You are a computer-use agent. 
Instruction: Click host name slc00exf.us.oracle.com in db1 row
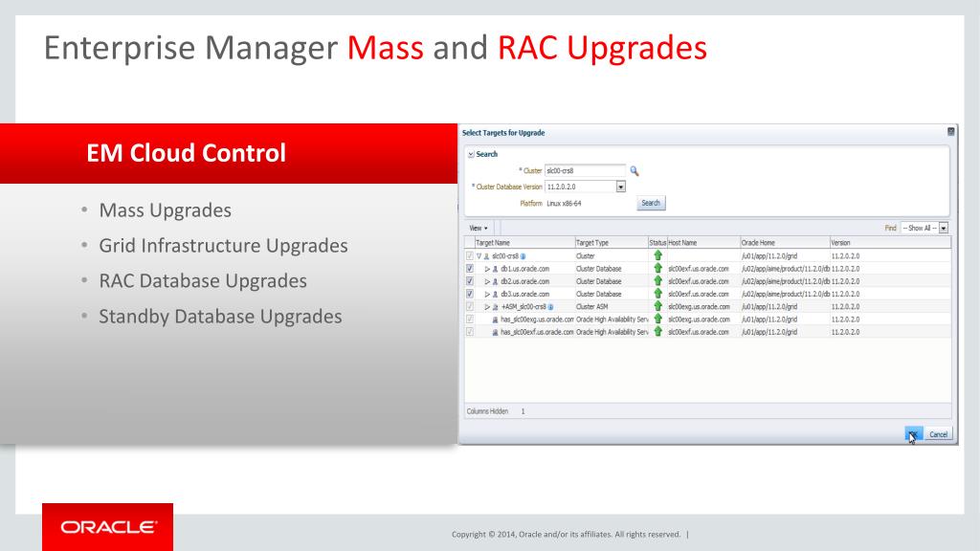click(698, 269)
